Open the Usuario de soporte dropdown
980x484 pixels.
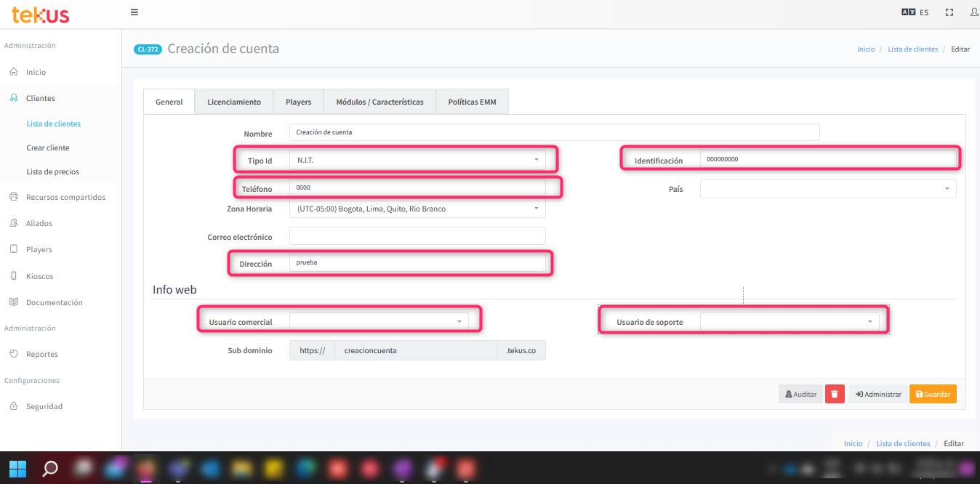tap(790, 321)
